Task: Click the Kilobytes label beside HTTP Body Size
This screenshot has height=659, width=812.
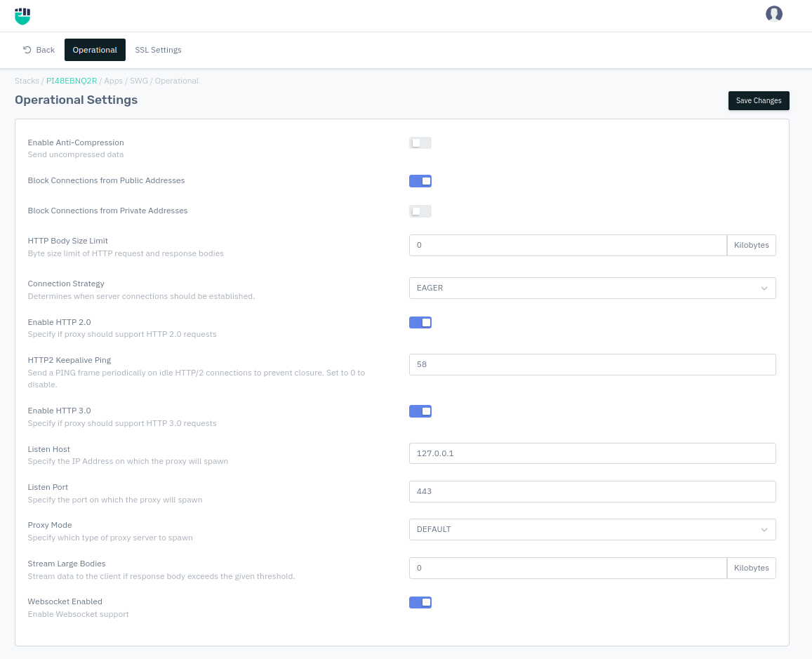Action: coord(752,245)
